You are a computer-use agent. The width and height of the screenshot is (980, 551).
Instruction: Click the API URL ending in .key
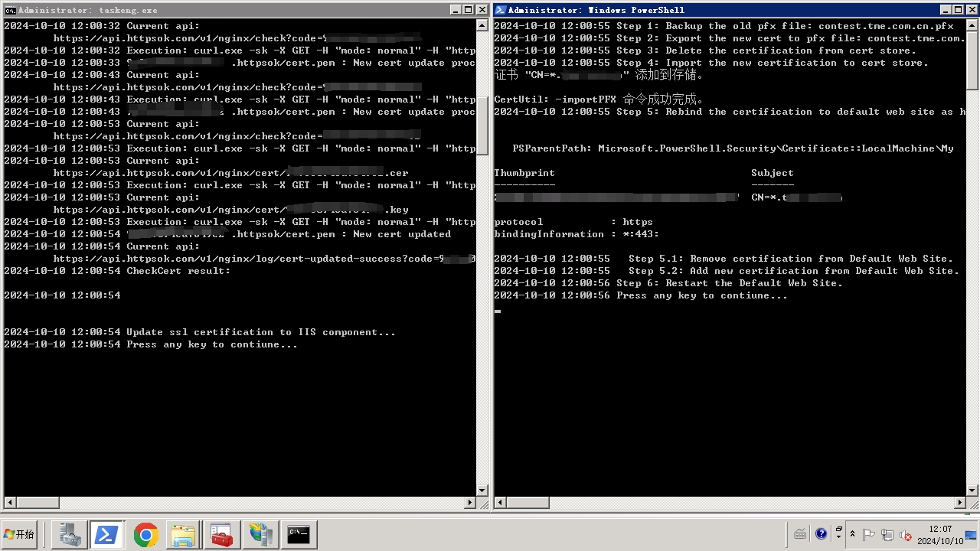(x=230, y=210)
